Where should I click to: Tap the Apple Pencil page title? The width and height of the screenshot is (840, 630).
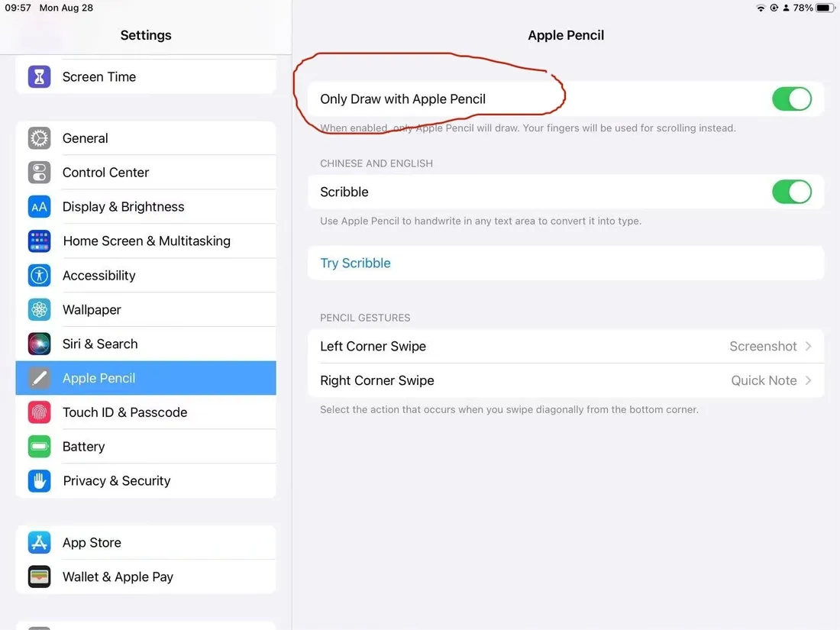pos(566,35)
